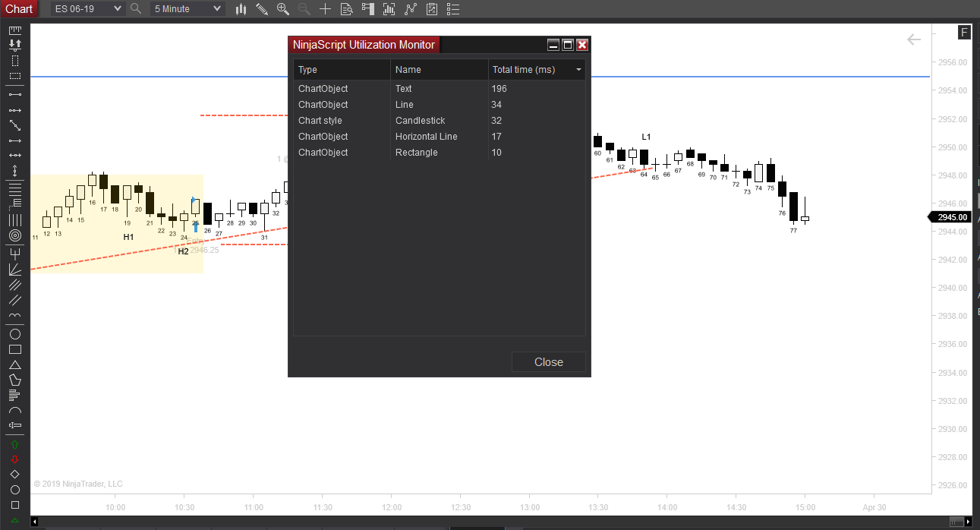
Task: Select the Square marker tool
Action: [x=14, y=504]
